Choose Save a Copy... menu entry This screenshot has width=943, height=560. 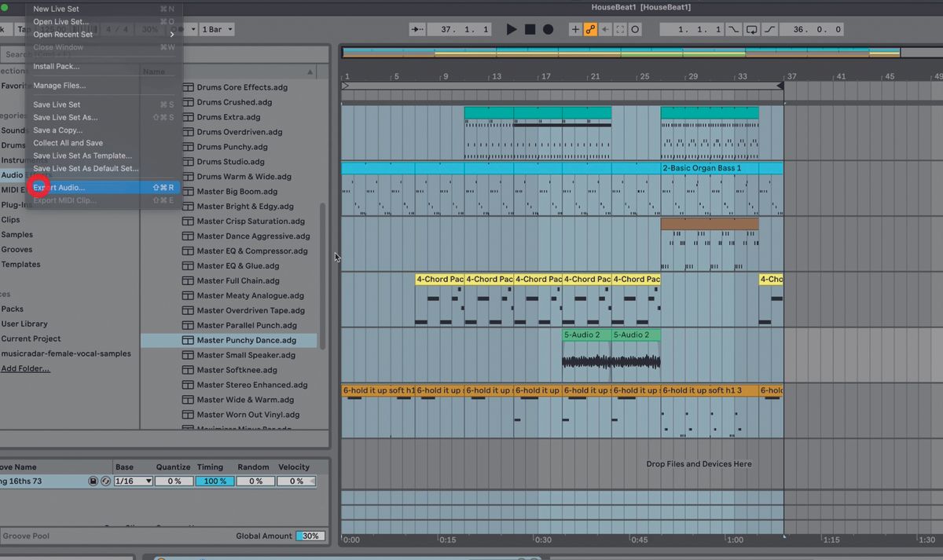point(103,130)
